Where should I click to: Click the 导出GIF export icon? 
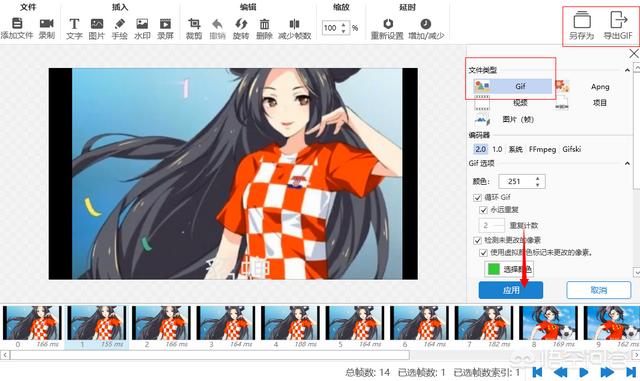click(x=618, y=20)
